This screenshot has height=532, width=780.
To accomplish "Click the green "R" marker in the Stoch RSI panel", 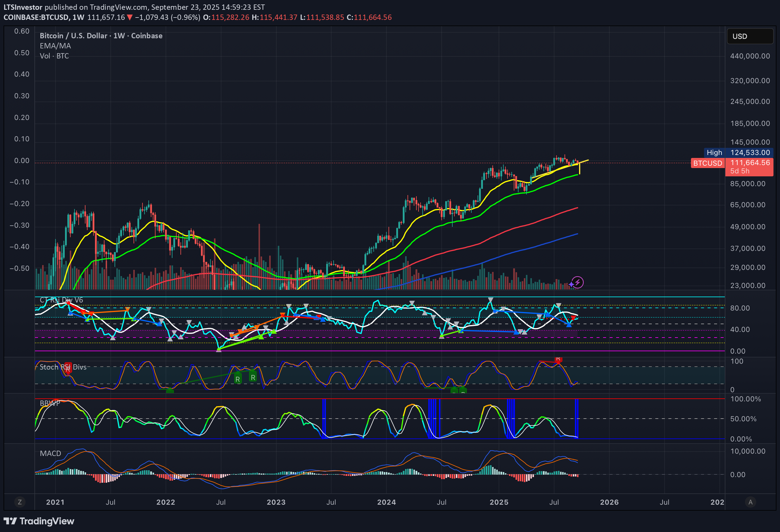I will (238, 379).
